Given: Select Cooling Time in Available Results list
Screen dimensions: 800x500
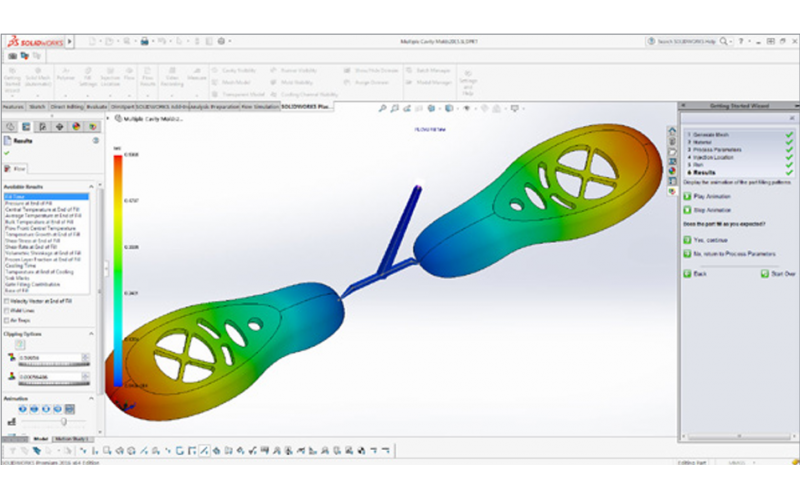Looking at the screenshot, I should (x=20, y=266).
